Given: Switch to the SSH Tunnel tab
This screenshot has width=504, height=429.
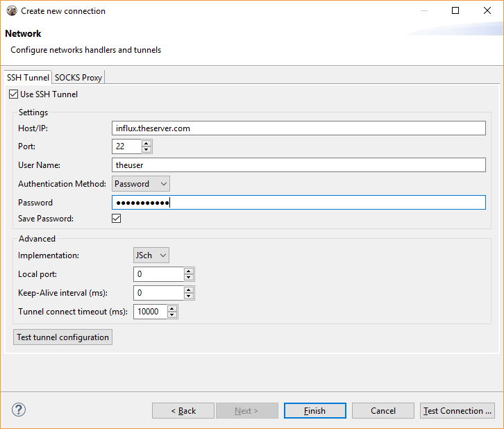Looking at the screenshot, I should pyautogui.click(x=28, y=78).
